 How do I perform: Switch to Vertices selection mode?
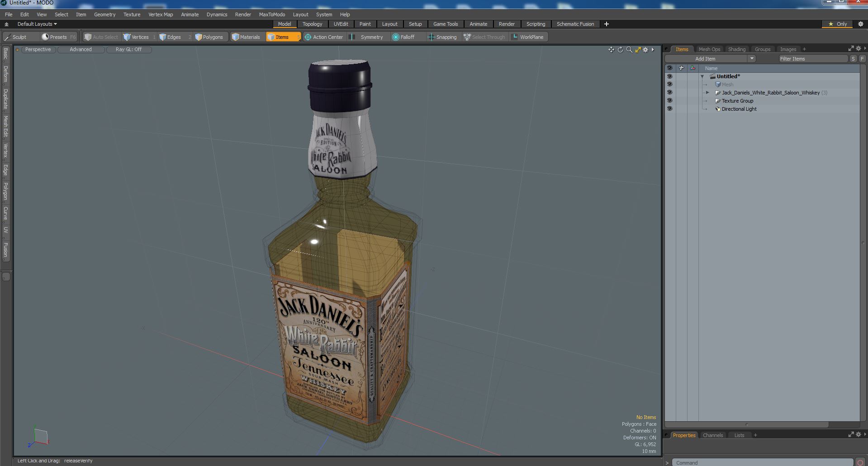[x=139, y=37]
